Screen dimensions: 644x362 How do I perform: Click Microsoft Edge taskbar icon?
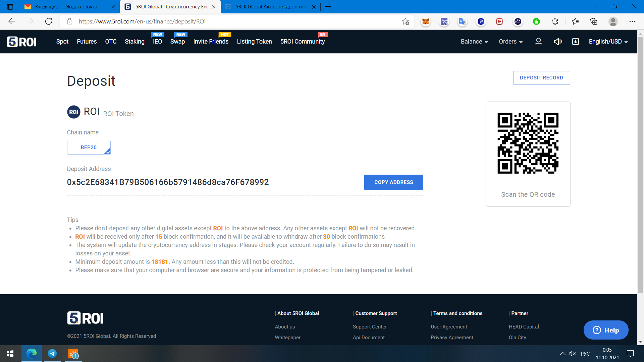32,354
